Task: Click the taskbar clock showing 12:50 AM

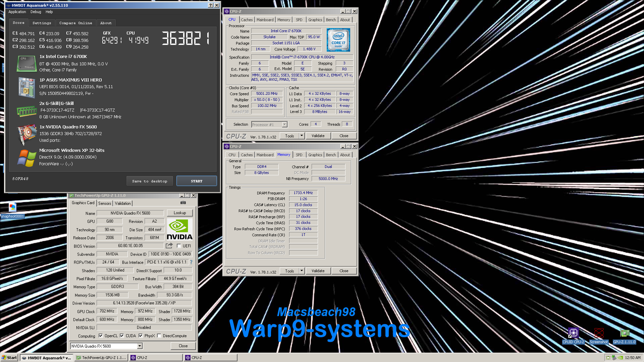Action: [x=633, y=358]
